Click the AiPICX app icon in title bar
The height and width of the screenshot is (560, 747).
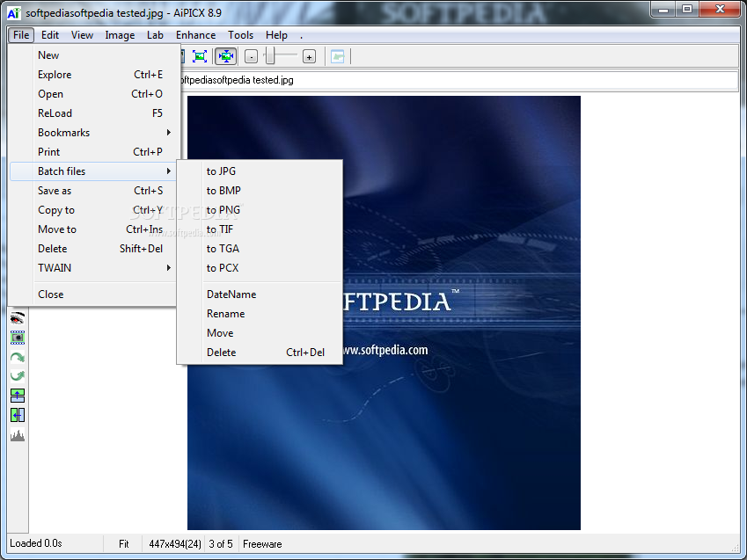coord(14,13)
